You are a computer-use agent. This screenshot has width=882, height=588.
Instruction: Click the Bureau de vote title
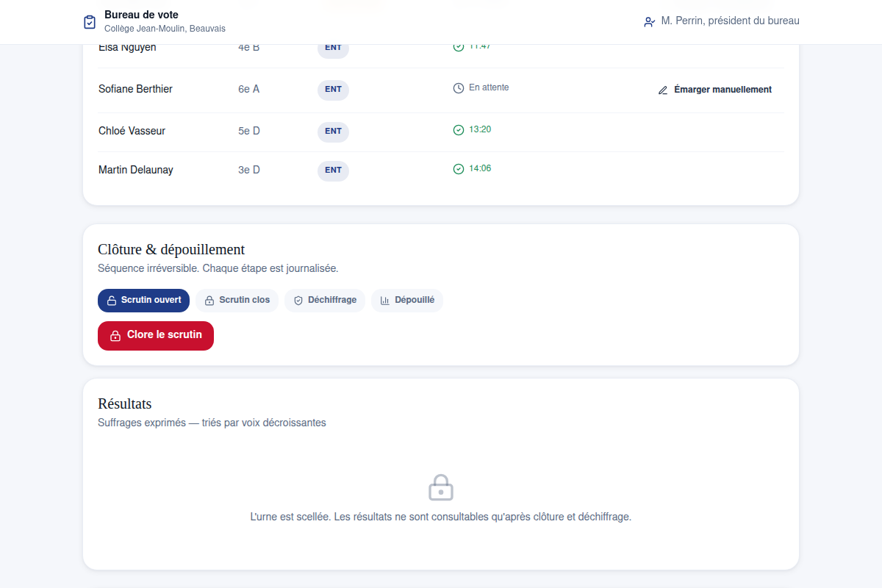[141, 15]
